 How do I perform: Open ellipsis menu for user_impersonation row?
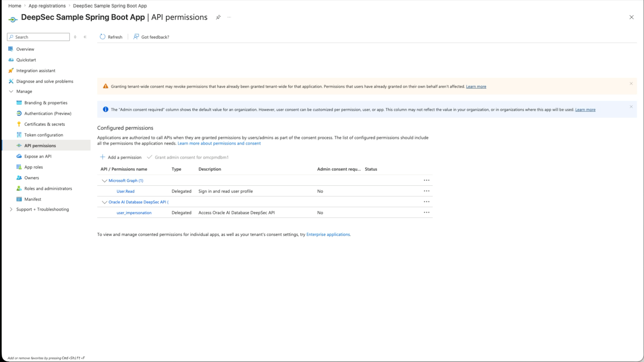point(426,213)
